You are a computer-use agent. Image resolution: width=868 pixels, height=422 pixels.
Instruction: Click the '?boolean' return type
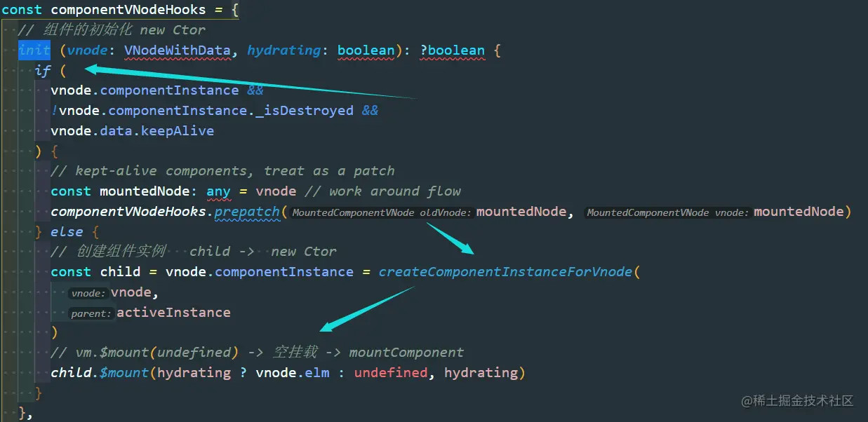(453, 50)
